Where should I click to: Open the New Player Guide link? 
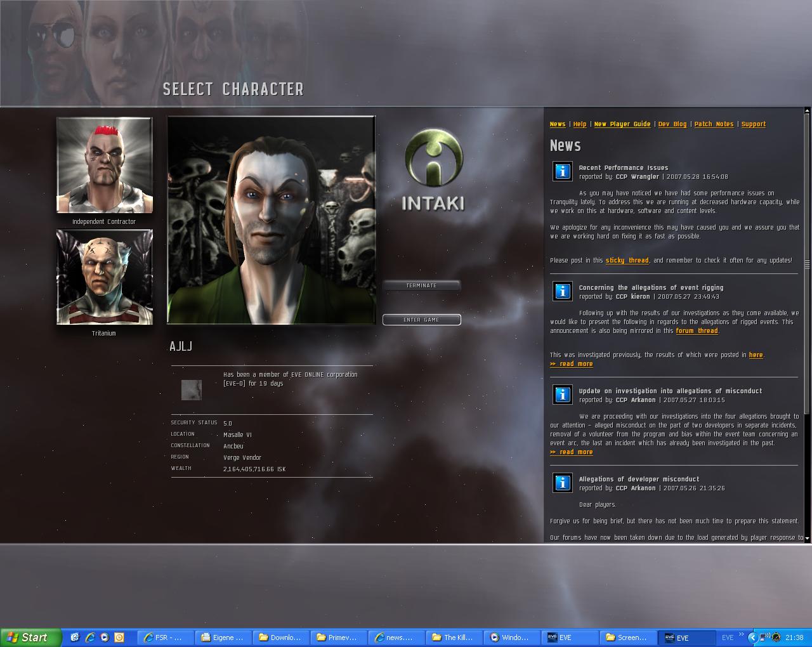click(x=622, y=124)
